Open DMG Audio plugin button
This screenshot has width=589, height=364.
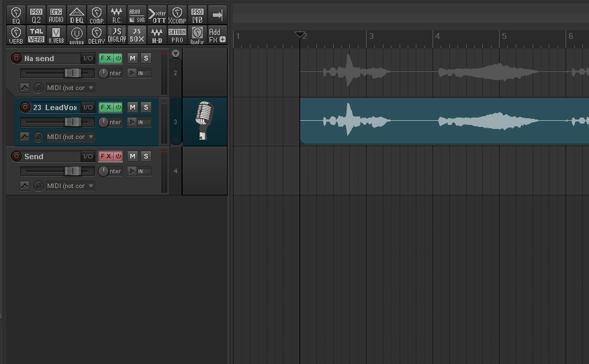click(x=56, y=15)
